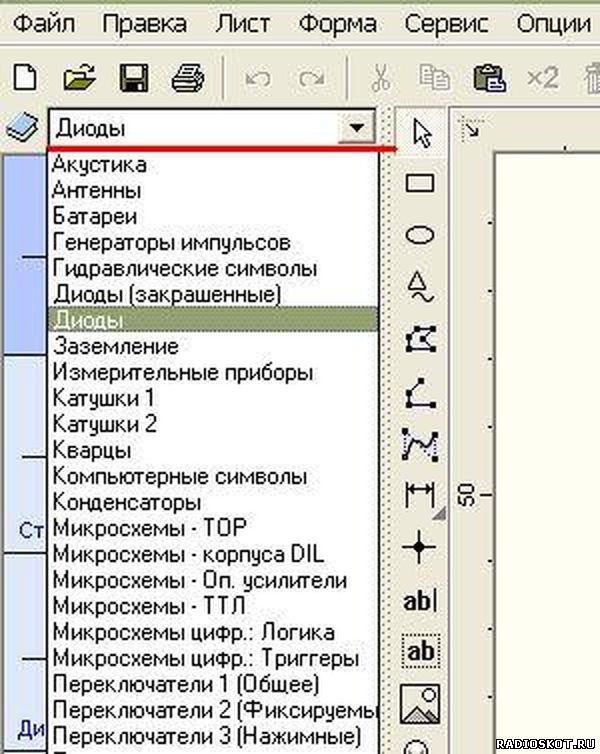Select the polygon tool
This screenshot has width=600, height=754.
[x=421, y=339]
